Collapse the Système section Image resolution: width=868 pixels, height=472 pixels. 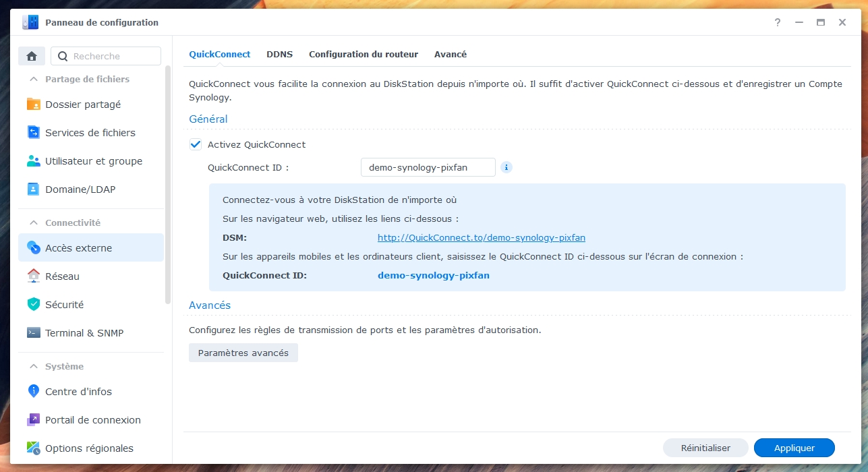[33, 366]
